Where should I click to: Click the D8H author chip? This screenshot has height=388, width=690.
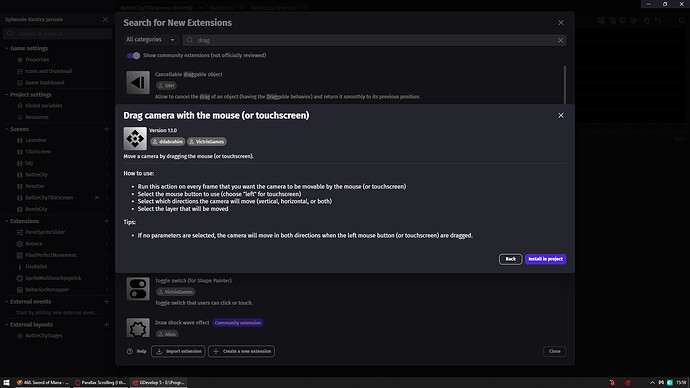(x=166, y=85)
